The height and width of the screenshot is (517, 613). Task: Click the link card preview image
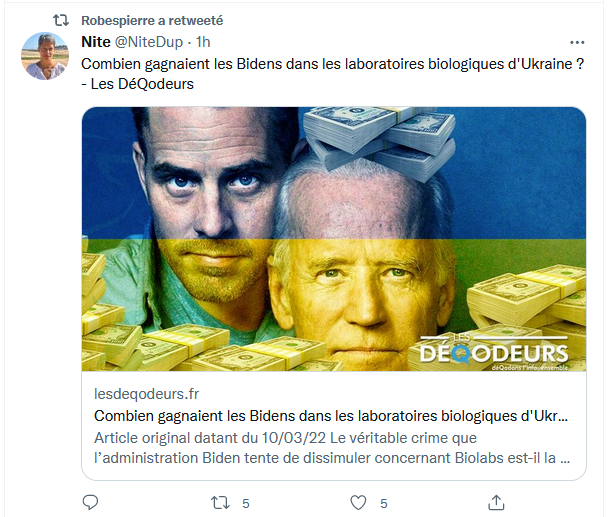point(333,239)
